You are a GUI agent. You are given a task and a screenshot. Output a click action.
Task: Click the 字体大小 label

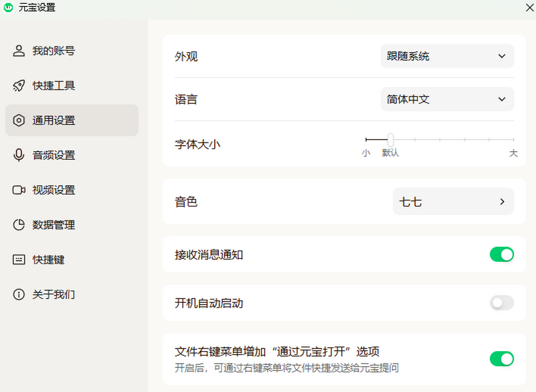[x=197, y=144]
